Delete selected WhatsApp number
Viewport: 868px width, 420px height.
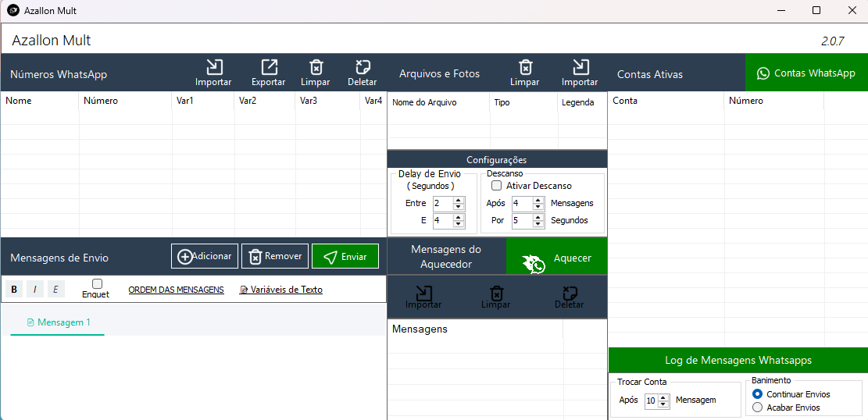click(x=362, y=73)
